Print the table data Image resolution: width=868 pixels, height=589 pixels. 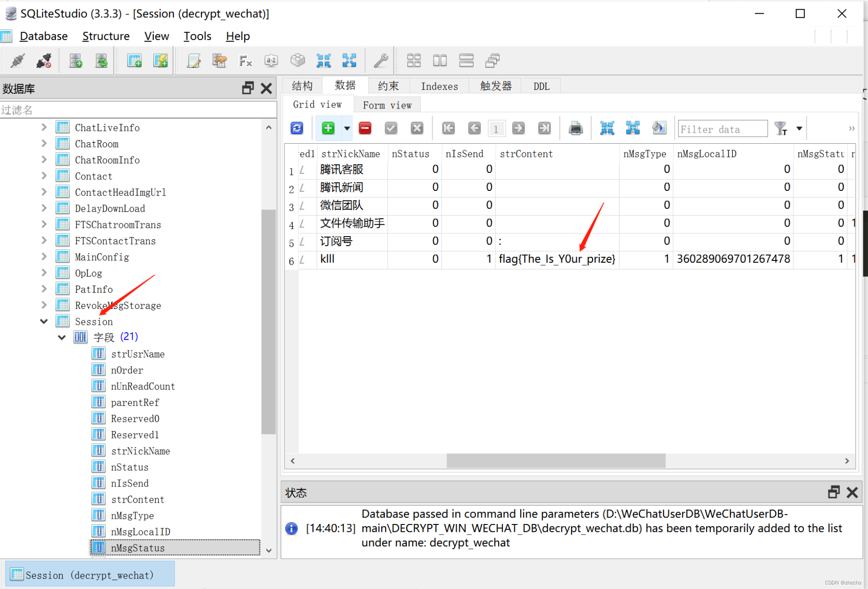576,128
